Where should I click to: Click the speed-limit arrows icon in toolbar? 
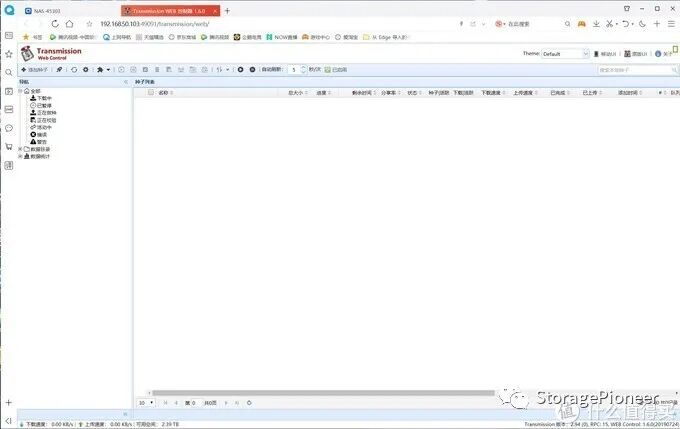pyautogui.click(x=219, y=69)
